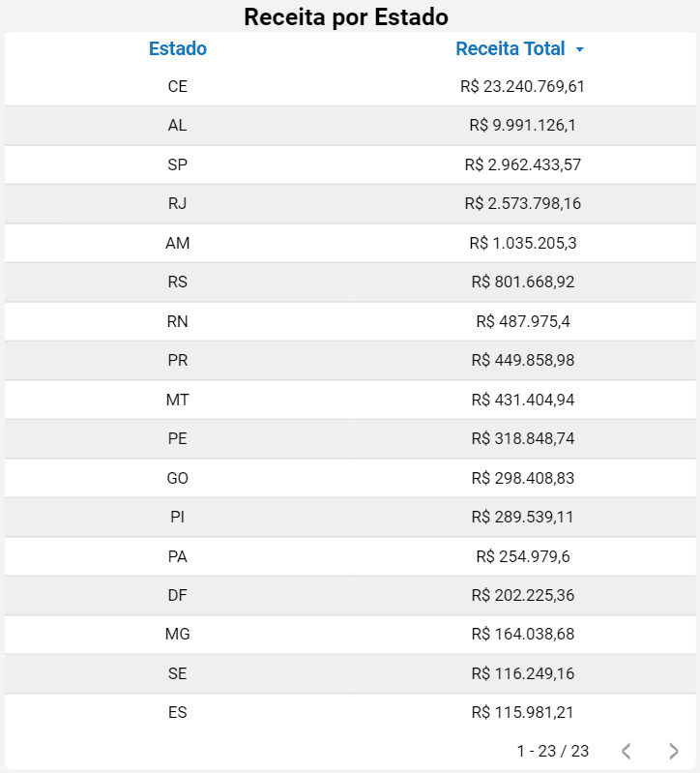Click the SP state row
This screenshot has height=773, width=700.
tap(178, 164)
